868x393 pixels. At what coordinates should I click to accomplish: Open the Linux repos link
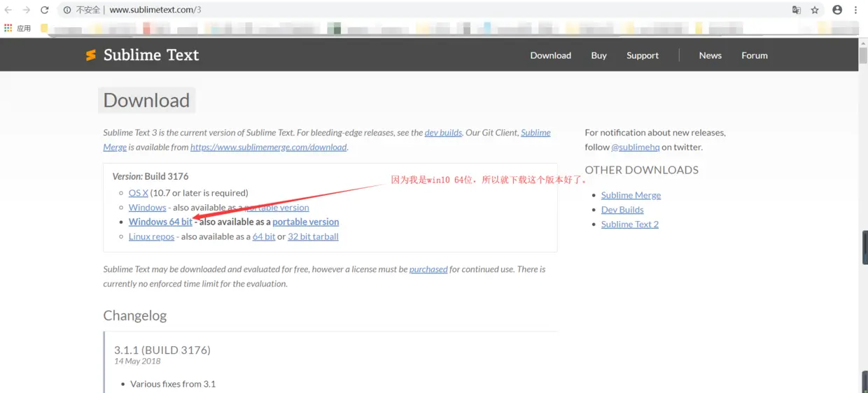(x=151, y=236)
